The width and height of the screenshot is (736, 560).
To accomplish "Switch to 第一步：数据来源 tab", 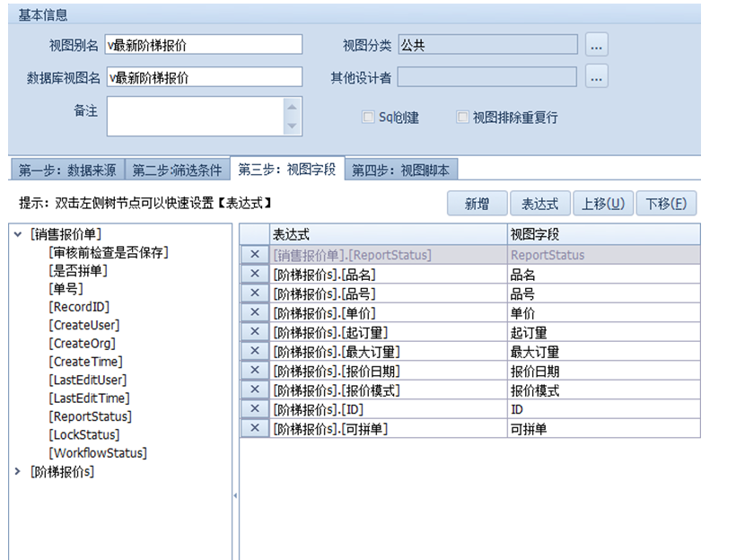I will click(66, 170).
